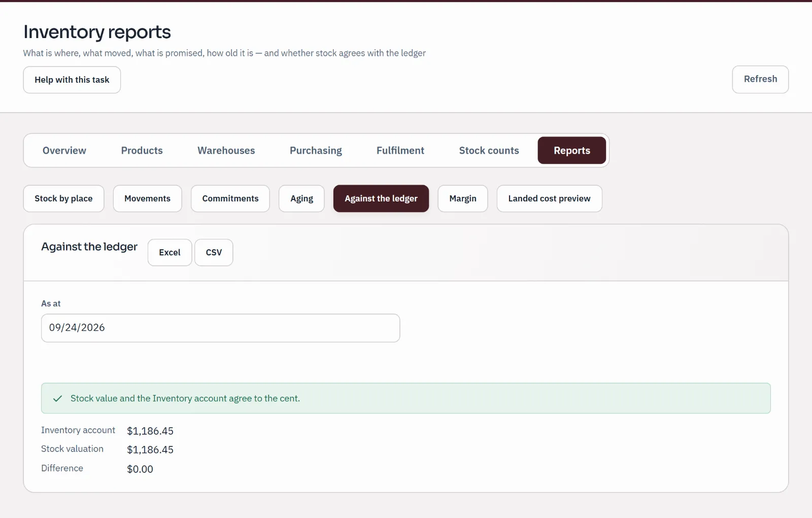Image resolution: width=812 pixels, height=518 pixels.
Task: Click the 'As at' field label
Action: click(51, 303)
